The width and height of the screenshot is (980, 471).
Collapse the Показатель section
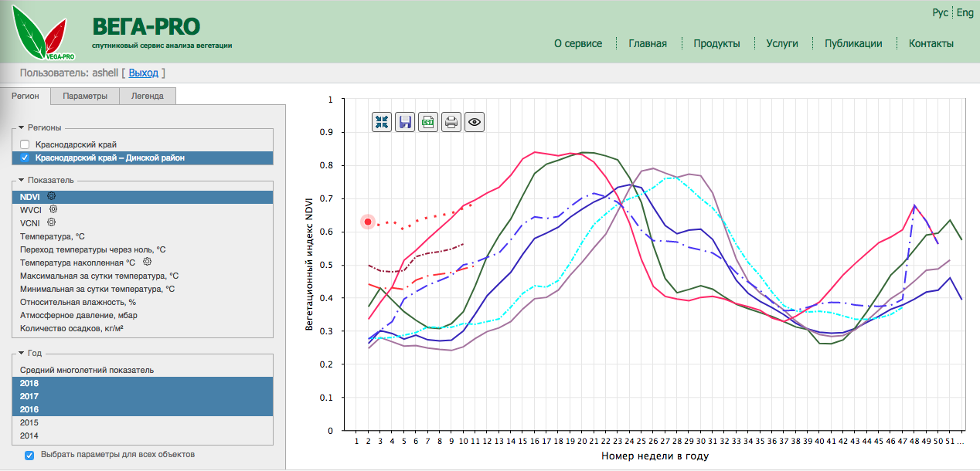22,180
